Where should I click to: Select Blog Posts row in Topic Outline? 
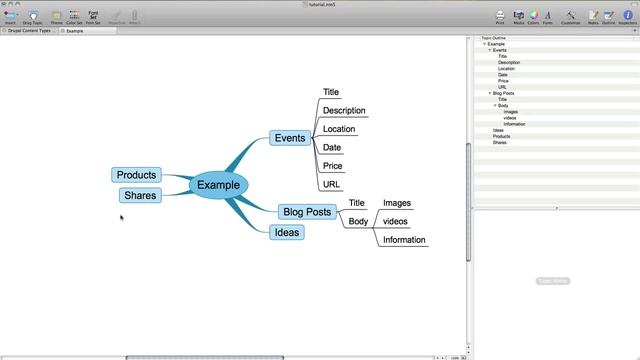click(x=557, y=93)
